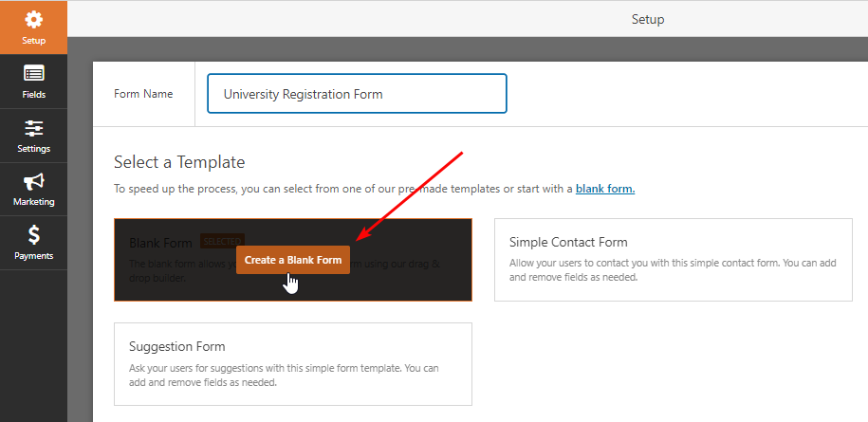Click the Form Name label
The height and width of the screenshot is (422, 868).
click(x=143, y=94)
